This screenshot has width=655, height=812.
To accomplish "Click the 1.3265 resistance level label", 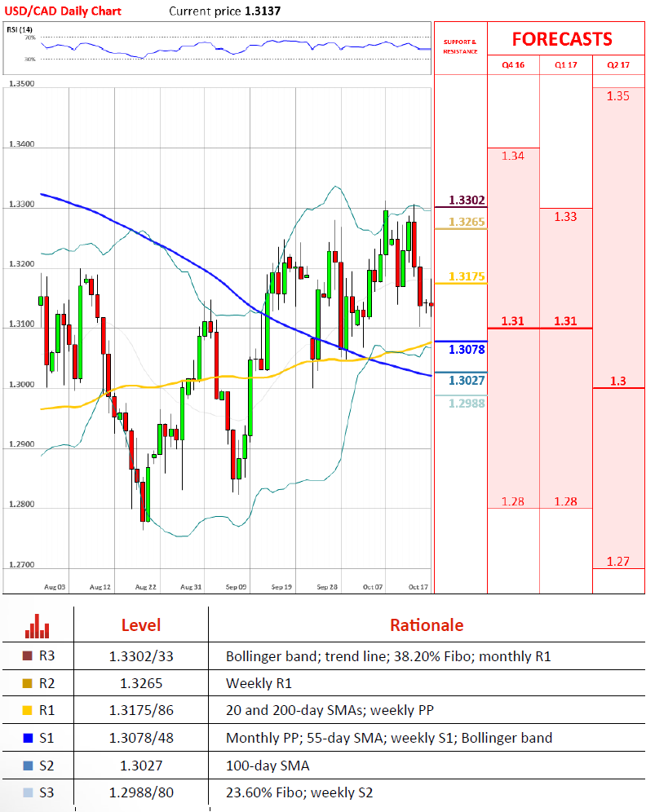I will (x=467, y=222).
